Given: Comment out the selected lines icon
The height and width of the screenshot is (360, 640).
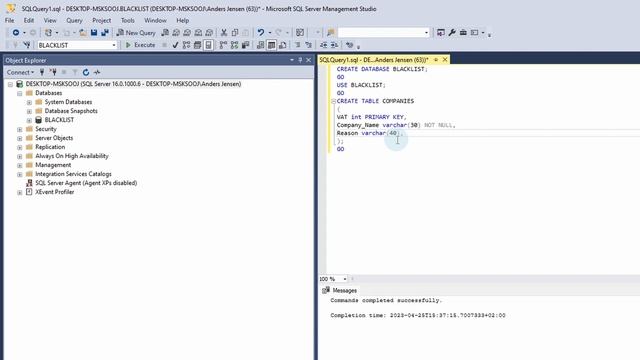Looking at the screenshot, I should (x=297, y=45).
